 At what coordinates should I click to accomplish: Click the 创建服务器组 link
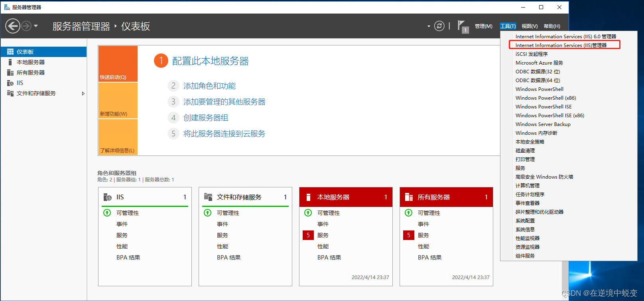(206, 118)
